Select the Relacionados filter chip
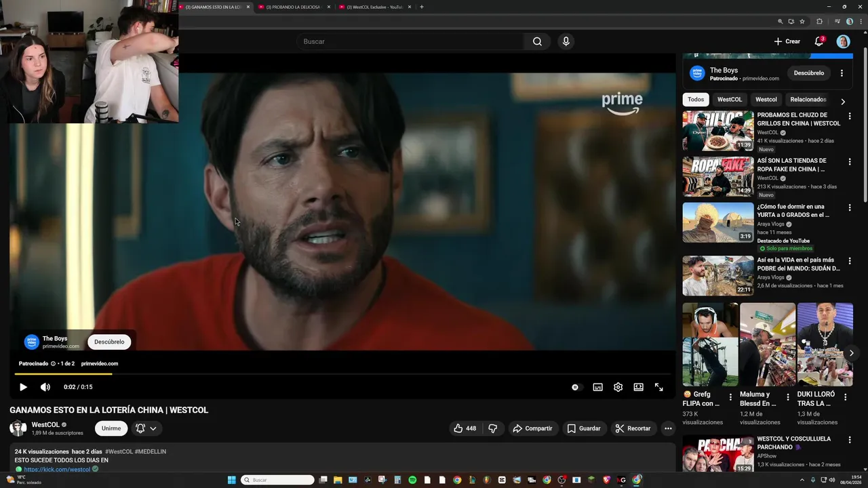Image resolution: width=868 pixels, height=488 pixels. tap(807, 100)
